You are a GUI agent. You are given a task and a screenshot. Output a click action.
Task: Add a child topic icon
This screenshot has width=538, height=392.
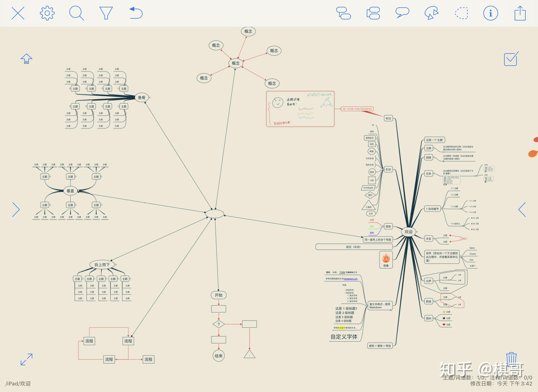pyautogui.click(x=344, y=13)
